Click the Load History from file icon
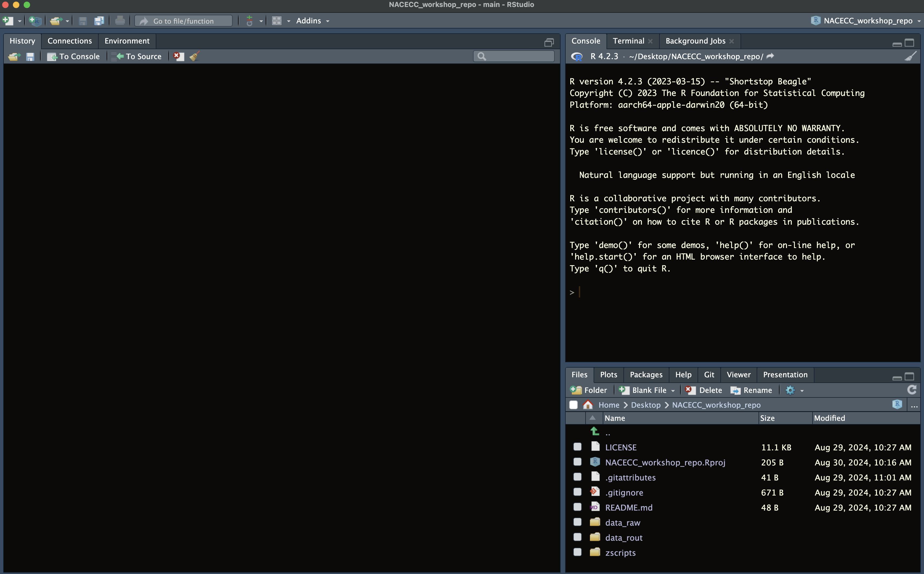The image size is (924, 574). 14,56
